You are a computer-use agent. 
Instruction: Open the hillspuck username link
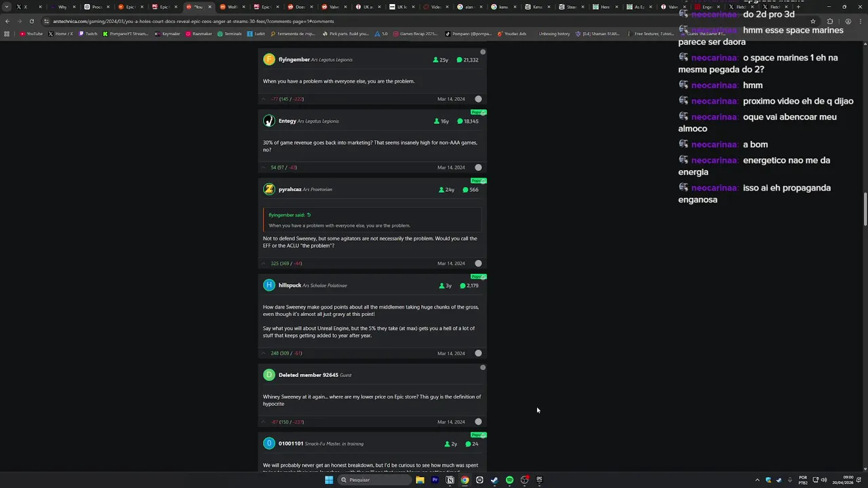(x=290, y=285)
